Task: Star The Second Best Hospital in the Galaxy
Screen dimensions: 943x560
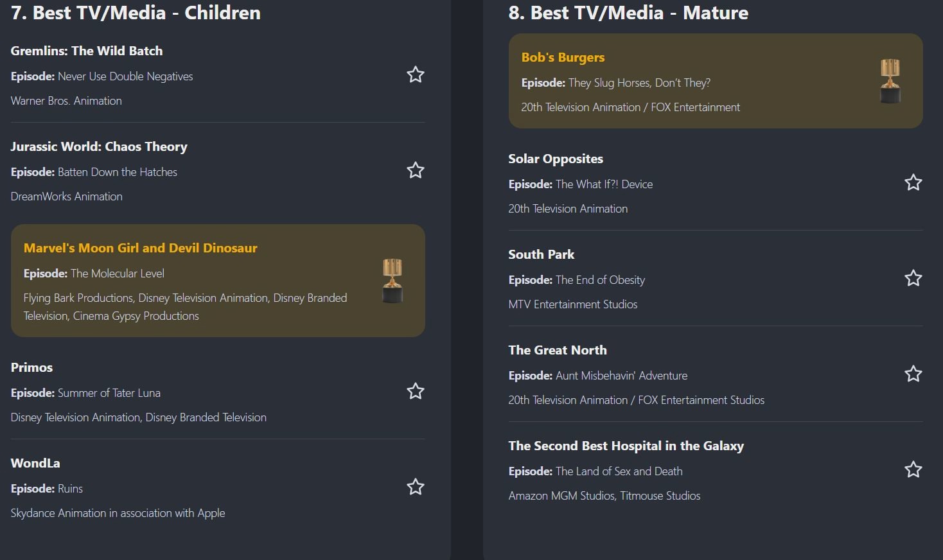Action: click(913, 470)
